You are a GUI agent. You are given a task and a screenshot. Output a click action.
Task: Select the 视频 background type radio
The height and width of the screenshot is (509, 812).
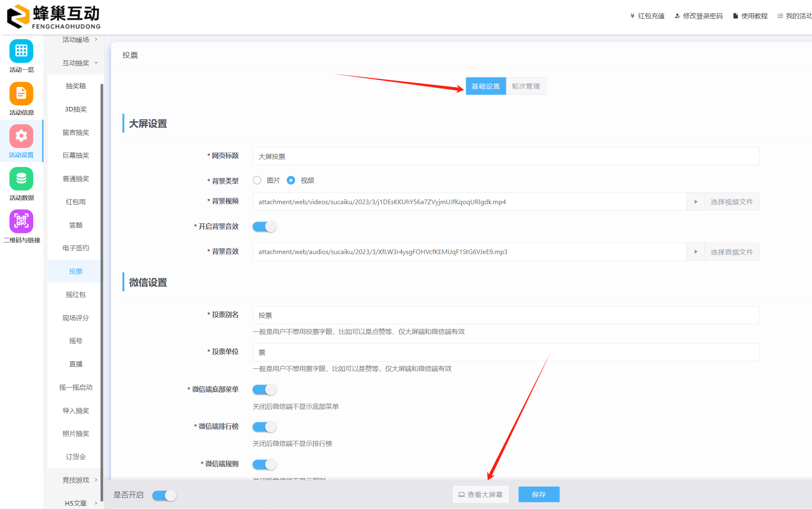[291, 180]
